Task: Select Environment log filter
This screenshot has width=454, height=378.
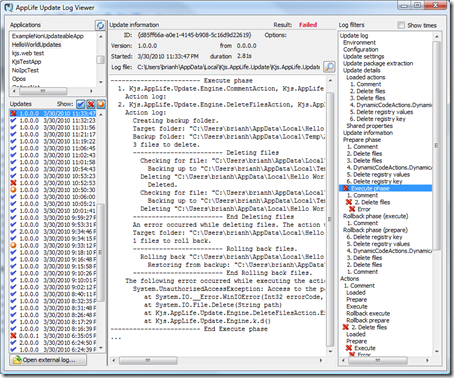Action: [359, 43]
